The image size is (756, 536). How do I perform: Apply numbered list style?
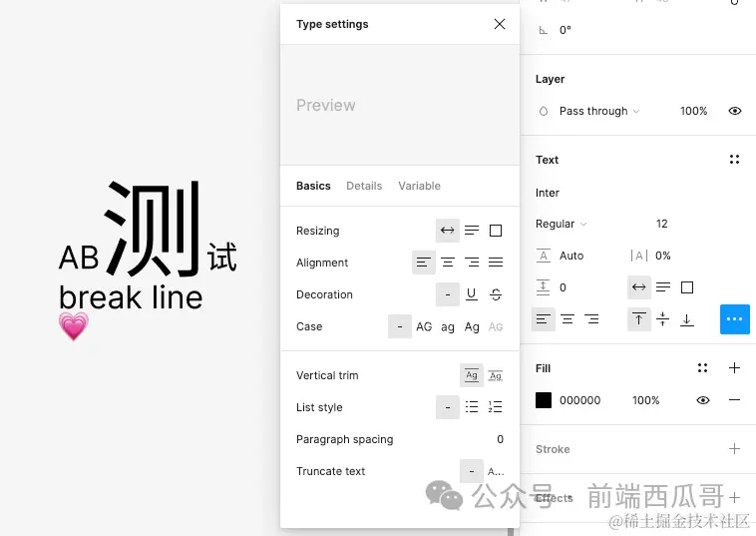click(496, 407)
